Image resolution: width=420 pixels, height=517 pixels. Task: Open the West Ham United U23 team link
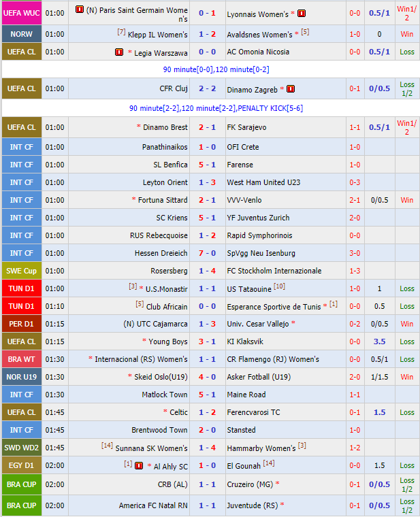pos(263,182)
